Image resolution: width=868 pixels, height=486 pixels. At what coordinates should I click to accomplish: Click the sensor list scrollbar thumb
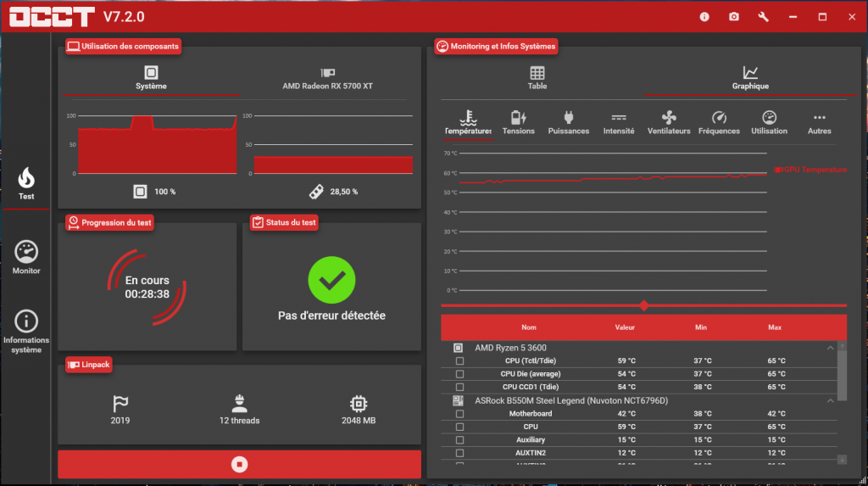tap(842, 375)
